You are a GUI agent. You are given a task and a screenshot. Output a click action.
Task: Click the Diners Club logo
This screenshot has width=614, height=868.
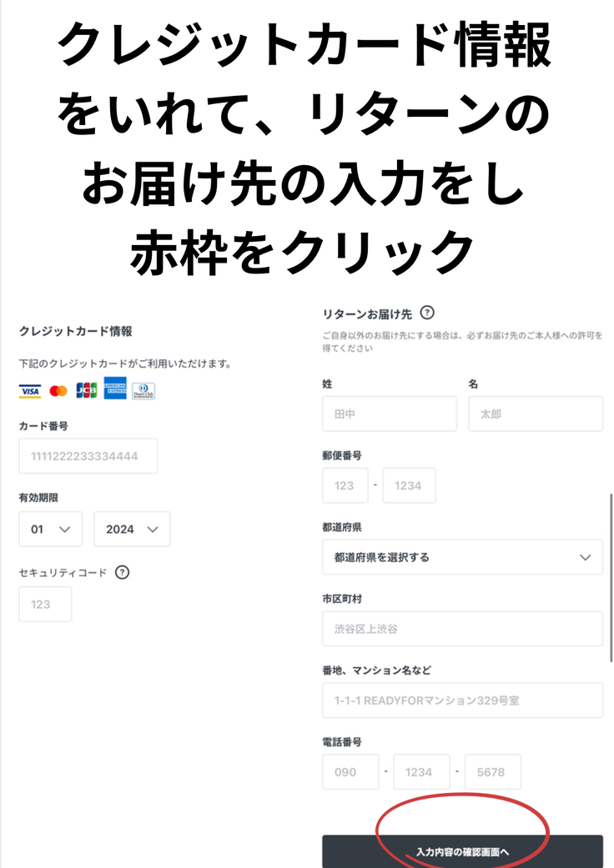click(143, 391)
